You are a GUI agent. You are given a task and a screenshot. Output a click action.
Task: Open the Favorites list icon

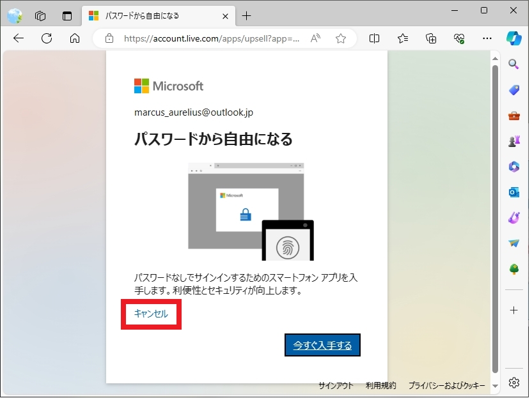[403, 38]
